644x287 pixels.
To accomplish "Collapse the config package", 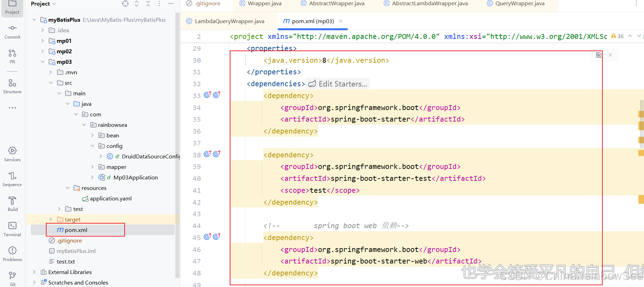I will point(92,146).
